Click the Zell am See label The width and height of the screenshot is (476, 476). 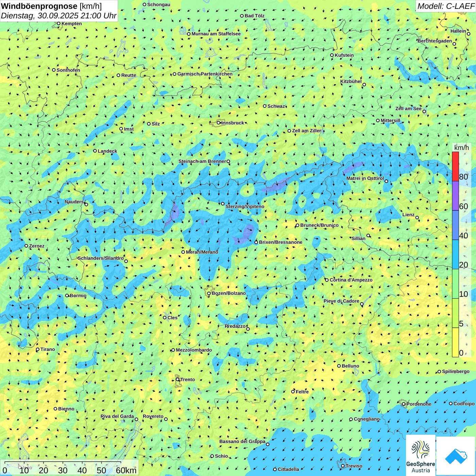pos(408,108)
